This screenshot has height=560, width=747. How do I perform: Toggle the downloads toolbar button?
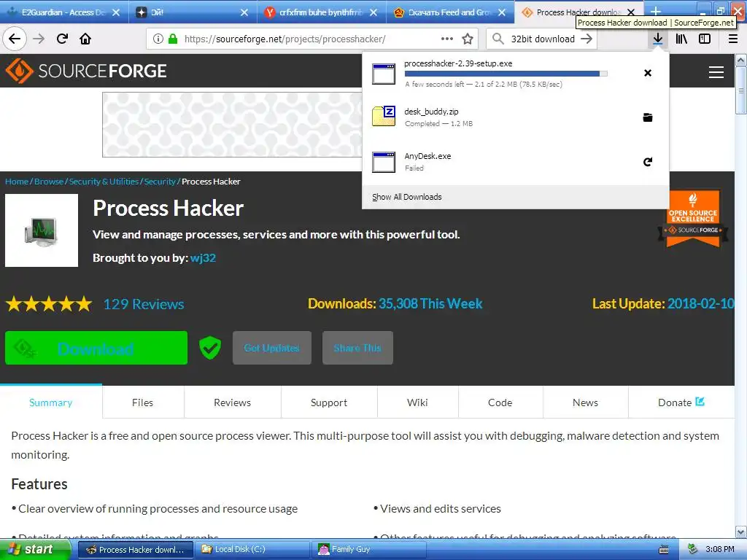(x=658, y=39)
